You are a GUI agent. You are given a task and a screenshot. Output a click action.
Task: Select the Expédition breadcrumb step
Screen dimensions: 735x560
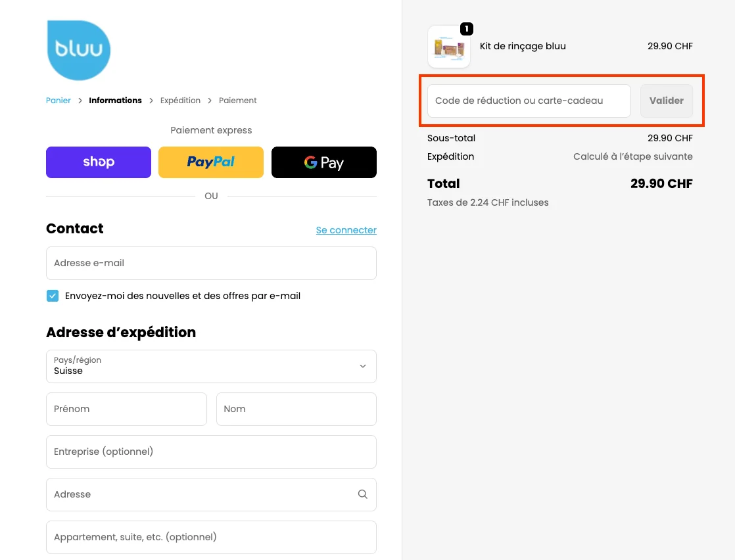pyautogui.click(x=180, y=101)
